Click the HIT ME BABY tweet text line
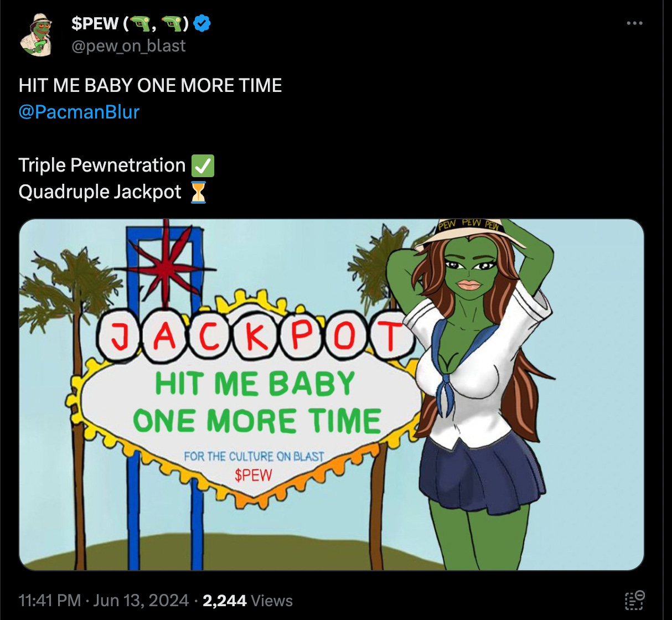 150,85
